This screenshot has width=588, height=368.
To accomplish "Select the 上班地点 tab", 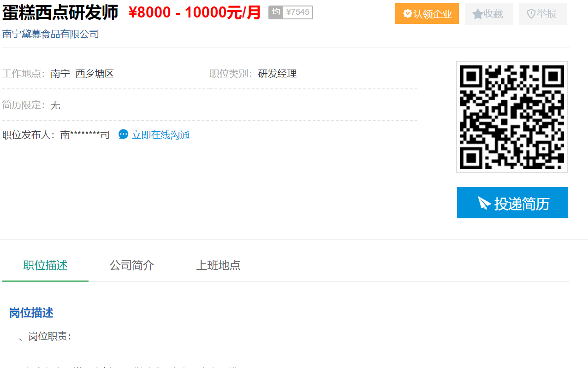I will pyautogui.click(x=218, y=265).
